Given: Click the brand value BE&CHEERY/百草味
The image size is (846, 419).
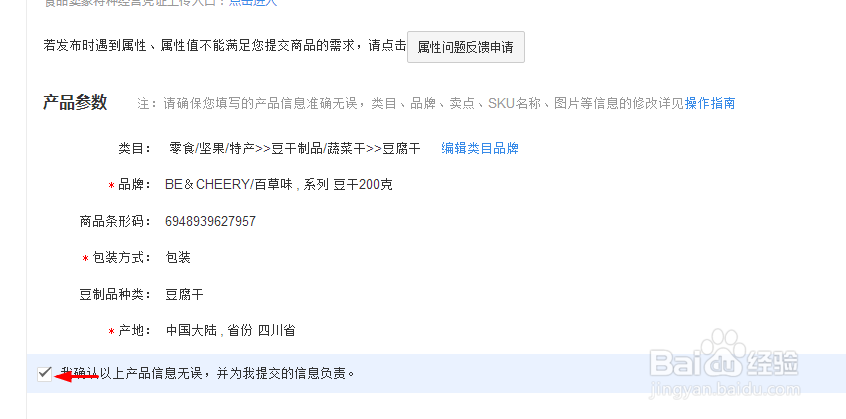Looking at the screenshot, I should [229, 185].
